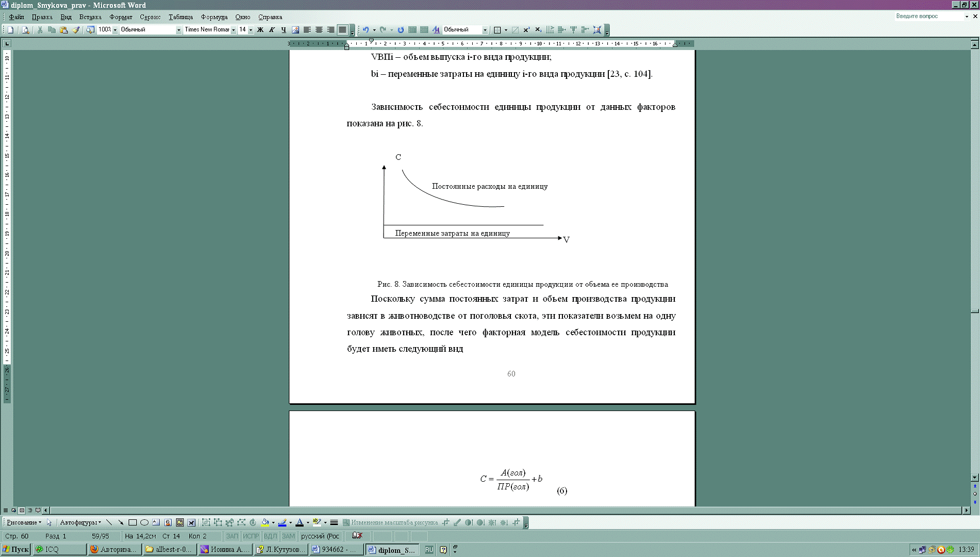
Task: Open the Таблица menu
Action: point(180,17)
